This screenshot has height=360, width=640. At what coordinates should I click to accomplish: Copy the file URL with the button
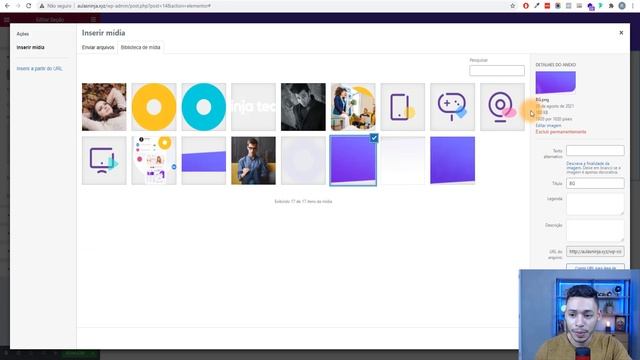595,267
